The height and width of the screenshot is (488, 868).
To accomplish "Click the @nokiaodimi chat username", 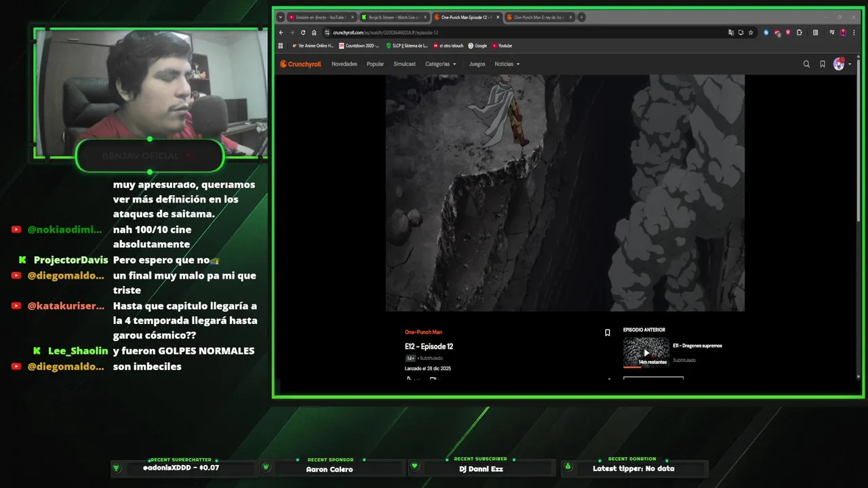I will coord(64,230).
